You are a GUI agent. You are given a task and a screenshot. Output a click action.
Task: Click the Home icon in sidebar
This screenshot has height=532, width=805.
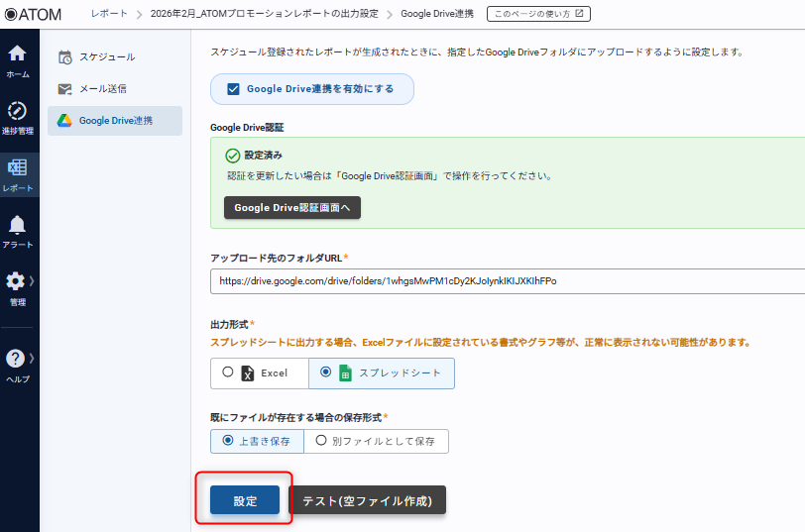[x=17, y=54]
